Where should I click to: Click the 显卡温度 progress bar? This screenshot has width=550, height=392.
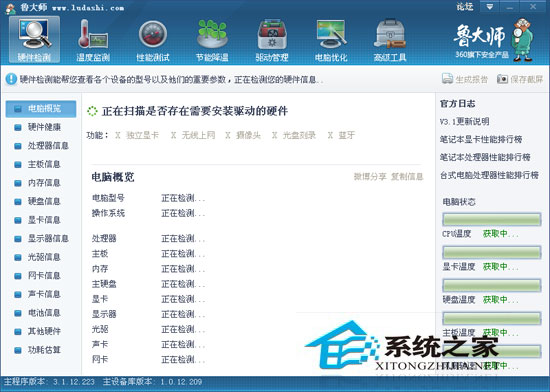click(491, 252)
